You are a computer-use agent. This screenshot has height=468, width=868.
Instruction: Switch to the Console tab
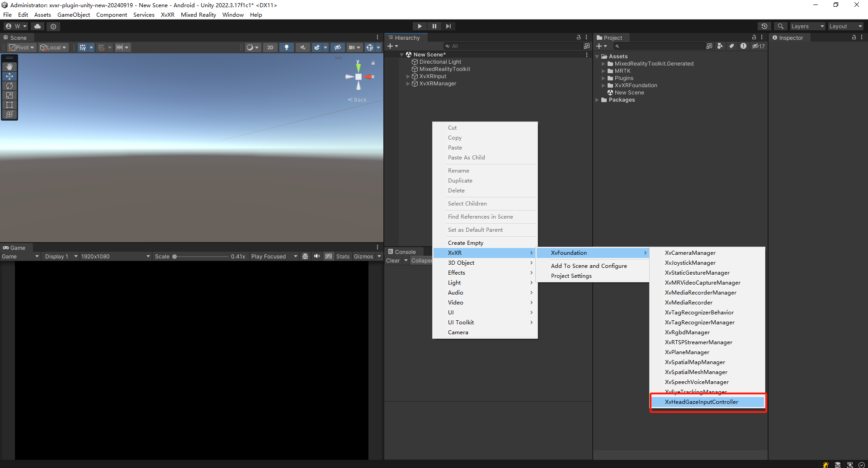pos(403,252)
